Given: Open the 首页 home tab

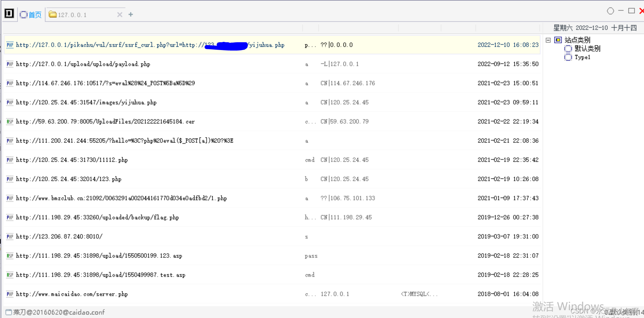Looking at the screenshot, I should click(x=31, y=15).
